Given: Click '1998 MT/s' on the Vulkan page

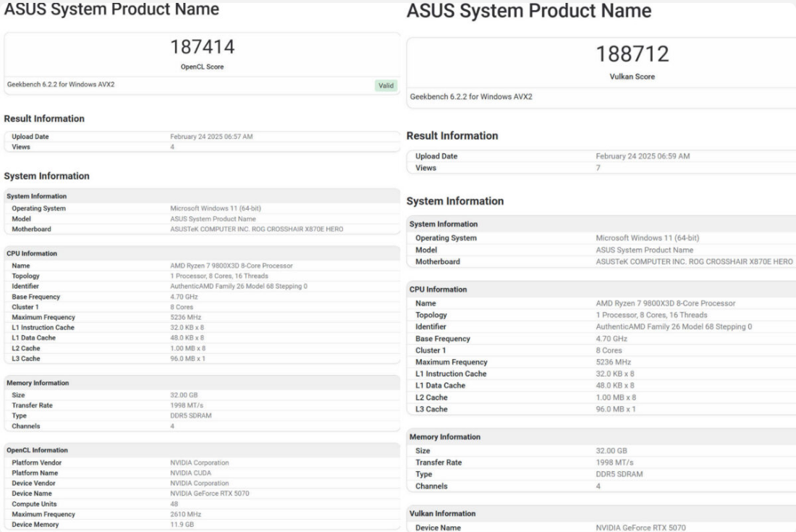Looking at the screenshot, I should click(614, 463).
